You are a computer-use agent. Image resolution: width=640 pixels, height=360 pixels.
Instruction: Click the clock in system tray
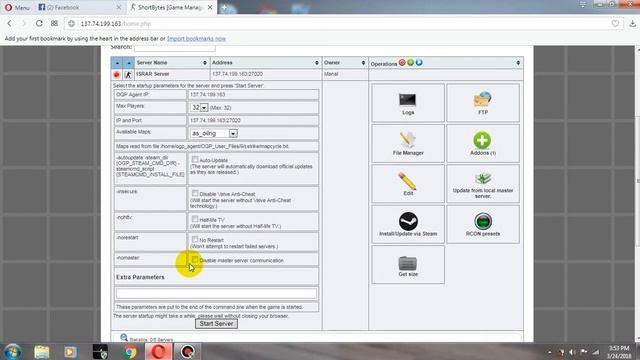[x=619, y=352]
